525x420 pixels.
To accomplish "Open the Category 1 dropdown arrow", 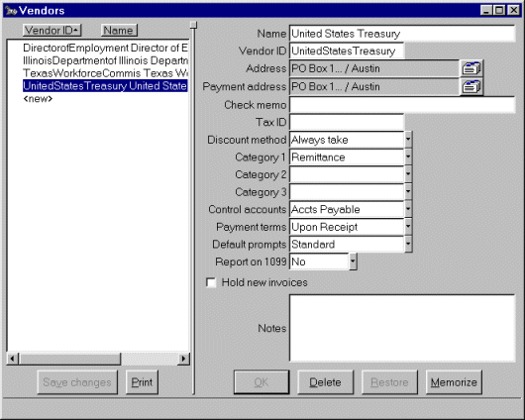I will (x=408, y=157).
